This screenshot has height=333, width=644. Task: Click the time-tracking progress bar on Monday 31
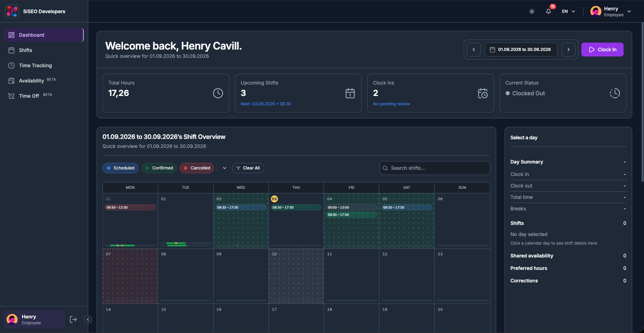tap(130, 245)
